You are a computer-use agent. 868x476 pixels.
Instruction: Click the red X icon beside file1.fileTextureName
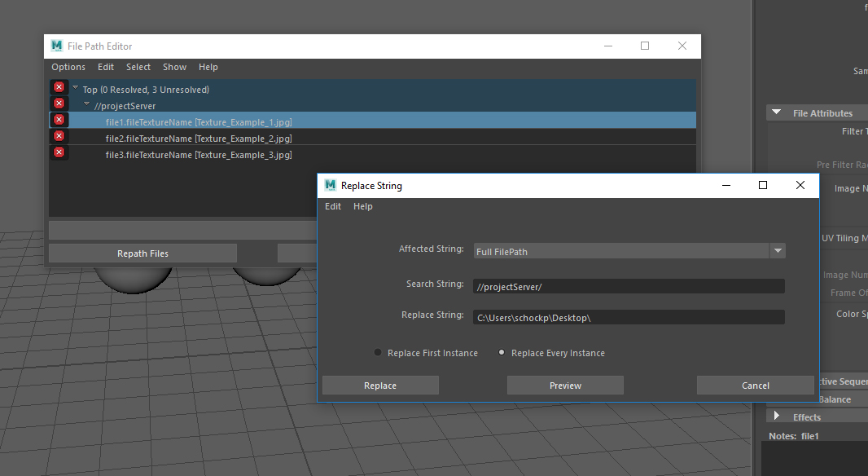point(59,119)
